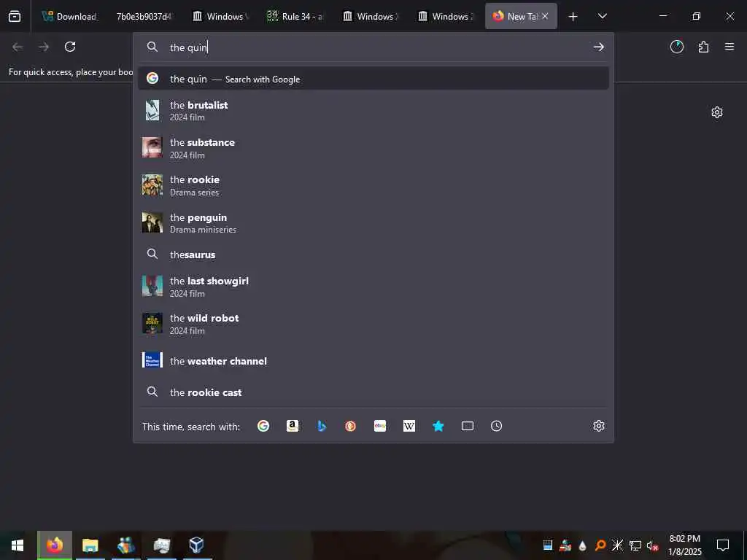Open the clock showing 8:02 PM
The height and width of the screenshot is (560, 747).
[x=684, y=545]
